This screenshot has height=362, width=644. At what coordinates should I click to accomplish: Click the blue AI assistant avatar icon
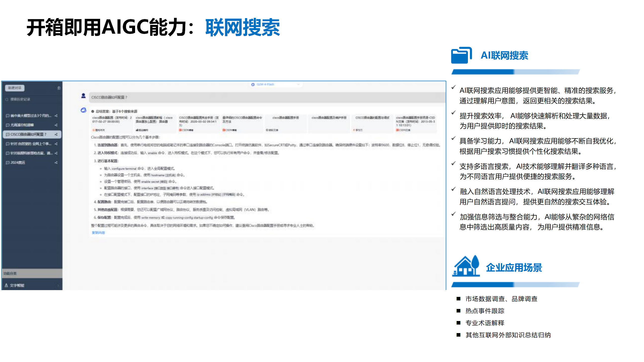tap(84, 110)
